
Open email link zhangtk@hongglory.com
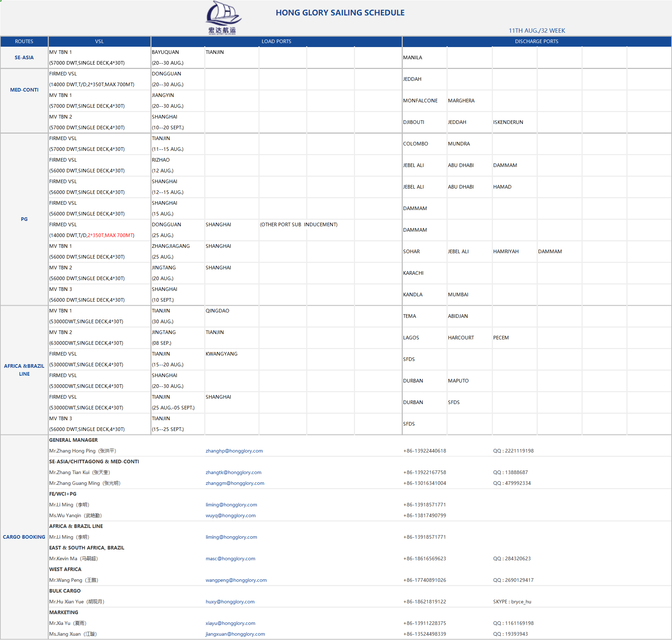(x=233, y=472)
